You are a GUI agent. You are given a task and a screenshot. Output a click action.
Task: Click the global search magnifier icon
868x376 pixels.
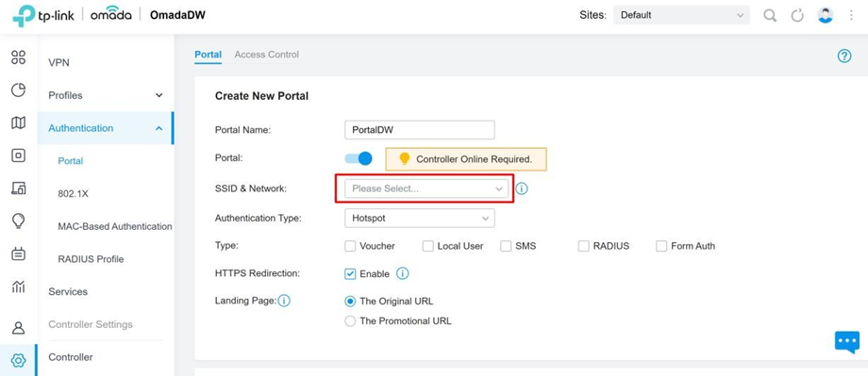pyautogui.click(x=770, y=15)
